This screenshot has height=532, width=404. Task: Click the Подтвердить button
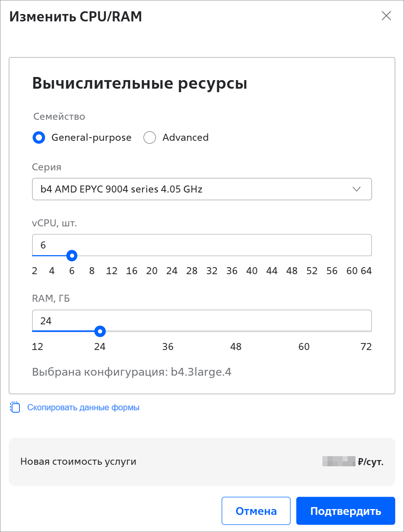(346, 511)
